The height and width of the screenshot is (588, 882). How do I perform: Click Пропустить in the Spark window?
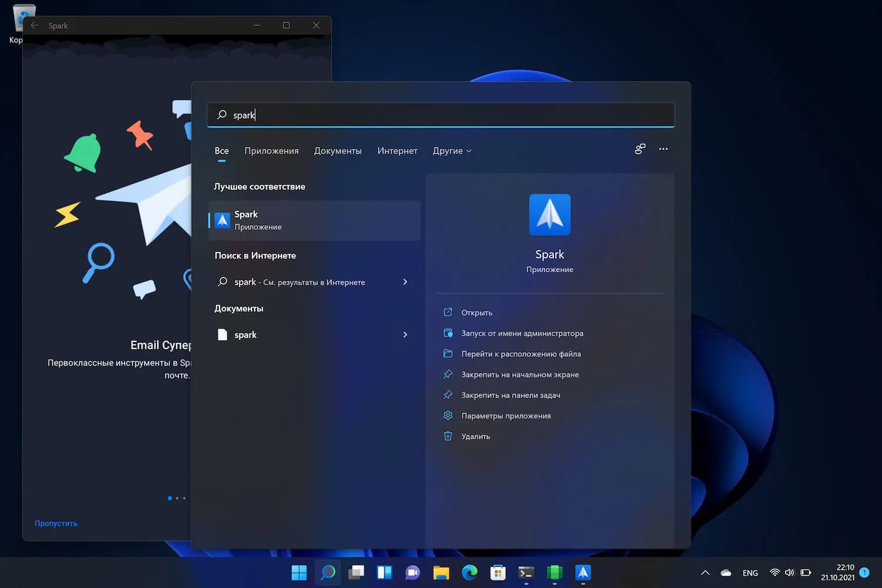click(56, 523)
